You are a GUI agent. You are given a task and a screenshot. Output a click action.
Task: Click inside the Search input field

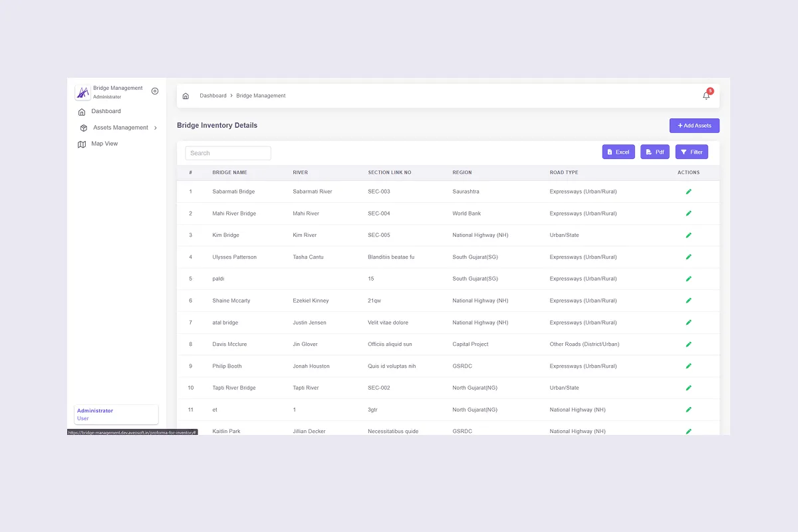(227, 153)
